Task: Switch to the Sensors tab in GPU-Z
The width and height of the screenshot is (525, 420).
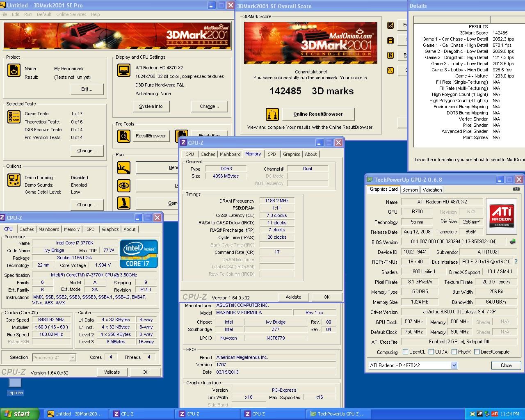Action: pos(410,190)
